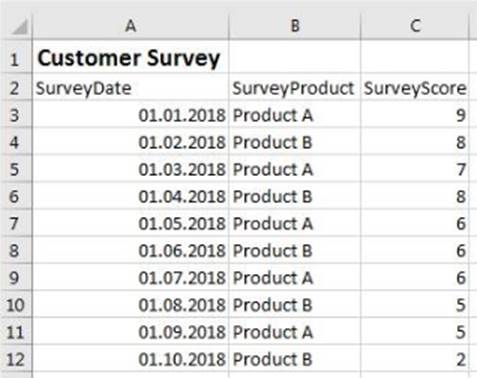
Task: Click the Customer Survey title cell
Action: click(x=131, y=57)
